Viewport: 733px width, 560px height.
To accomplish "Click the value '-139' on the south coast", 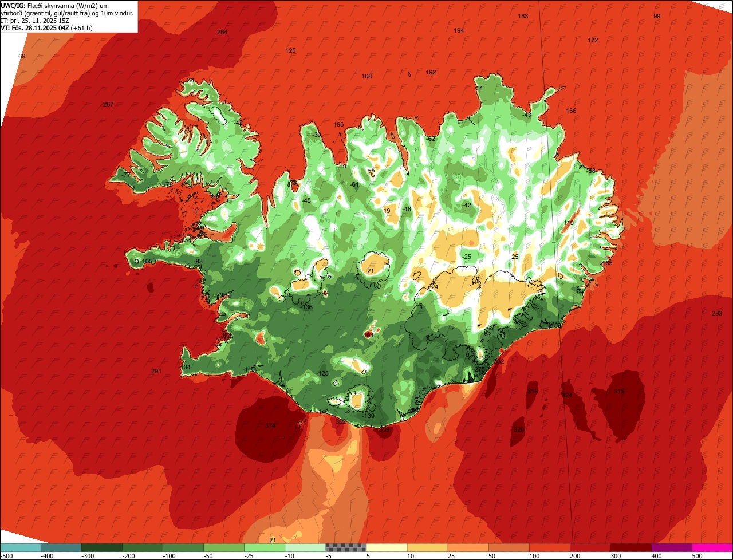I will click(368, 416).
